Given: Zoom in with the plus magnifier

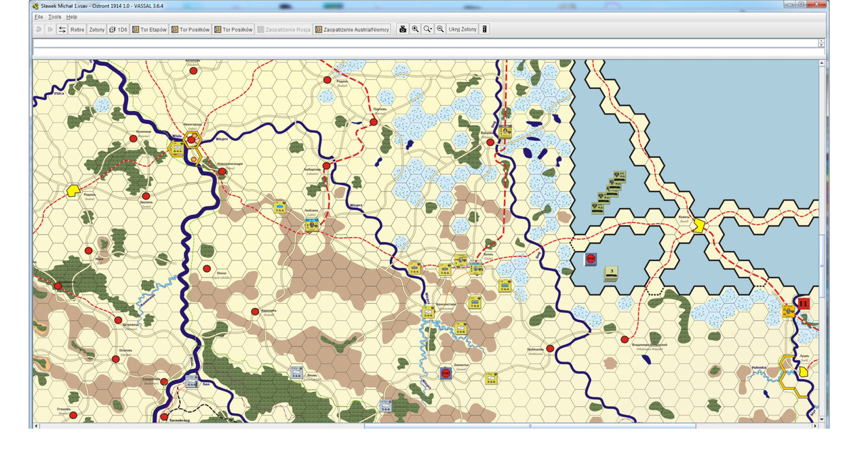Looking at the screenshot, I should (415, 29).
